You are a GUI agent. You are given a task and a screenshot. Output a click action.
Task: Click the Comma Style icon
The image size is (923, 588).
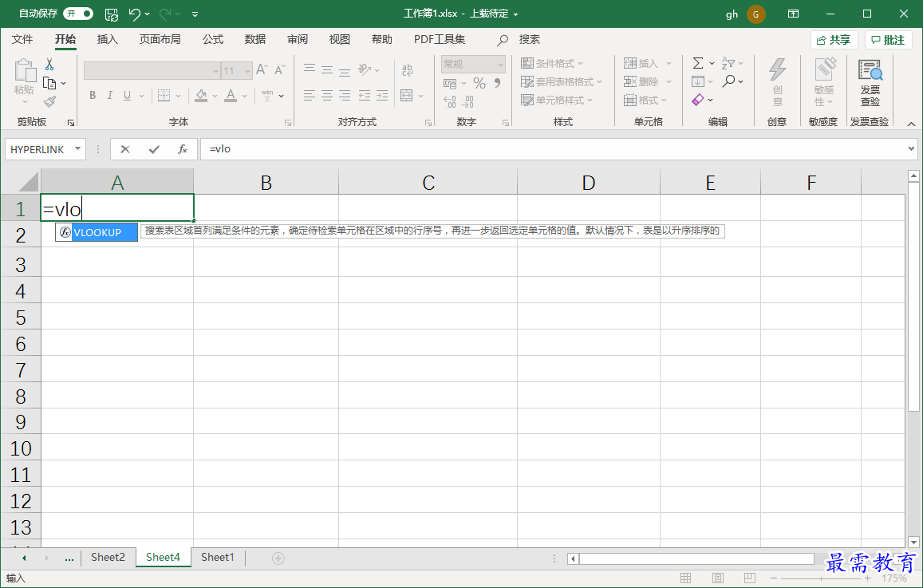point(498,83)
